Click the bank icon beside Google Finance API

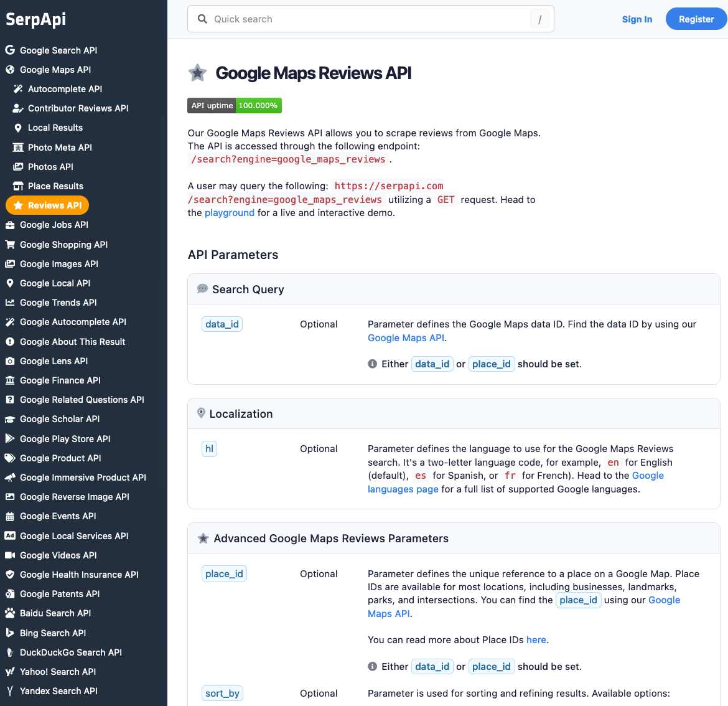(10, 380)
